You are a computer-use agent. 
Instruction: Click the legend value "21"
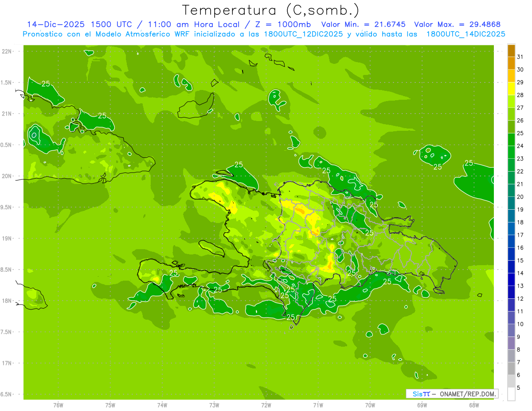tap(520, 184)
